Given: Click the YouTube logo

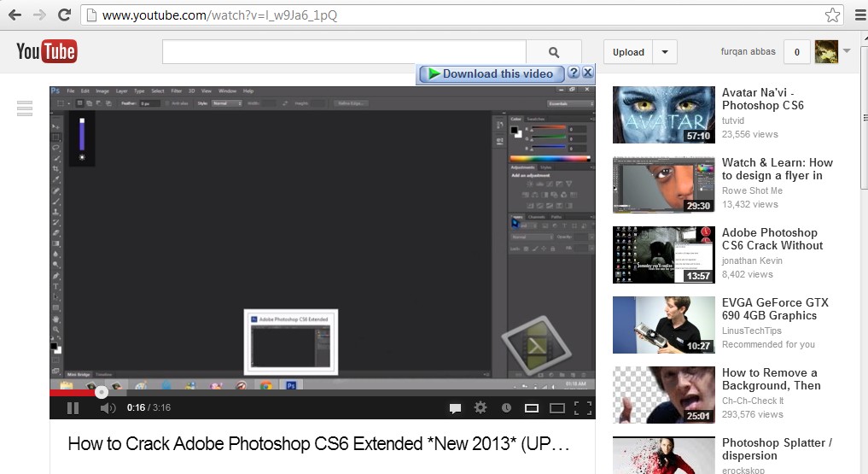Looking at the screenshot, I should 46,51.
